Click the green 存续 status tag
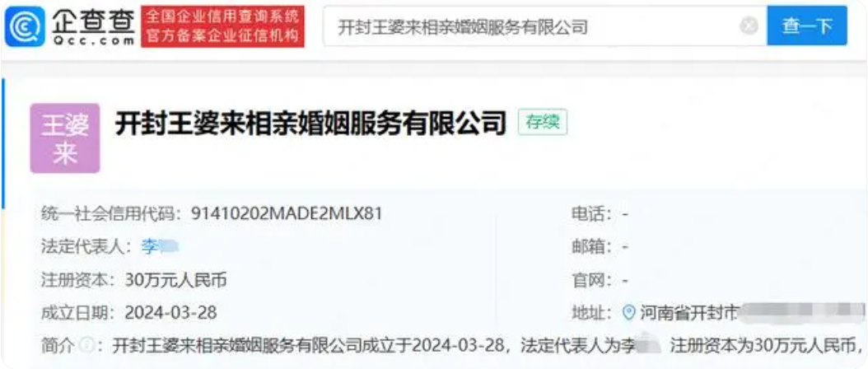 [x=543, y=123]
